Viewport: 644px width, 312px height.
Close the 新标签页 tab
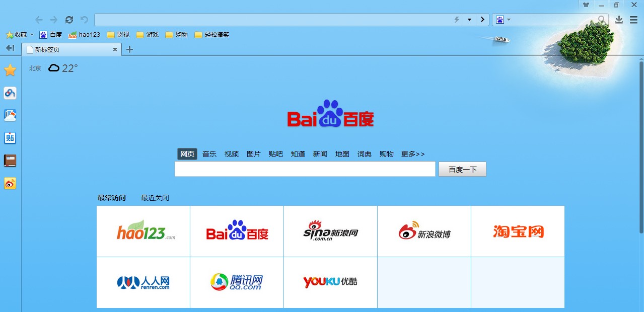115,49
